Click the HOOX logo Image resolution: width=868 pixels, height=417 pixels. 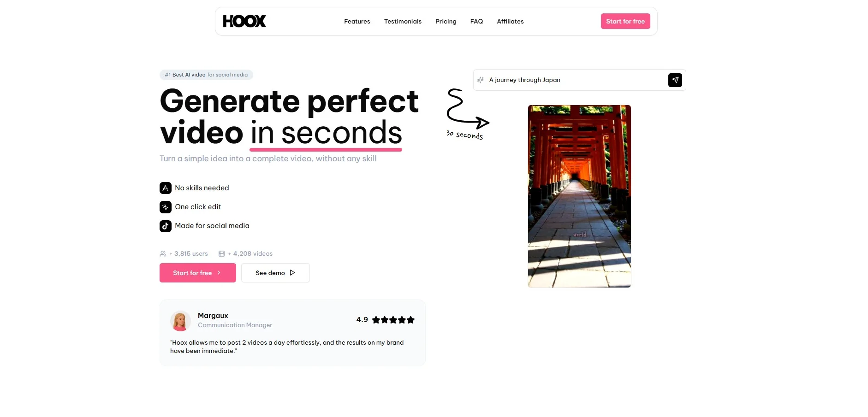[244, 21]
